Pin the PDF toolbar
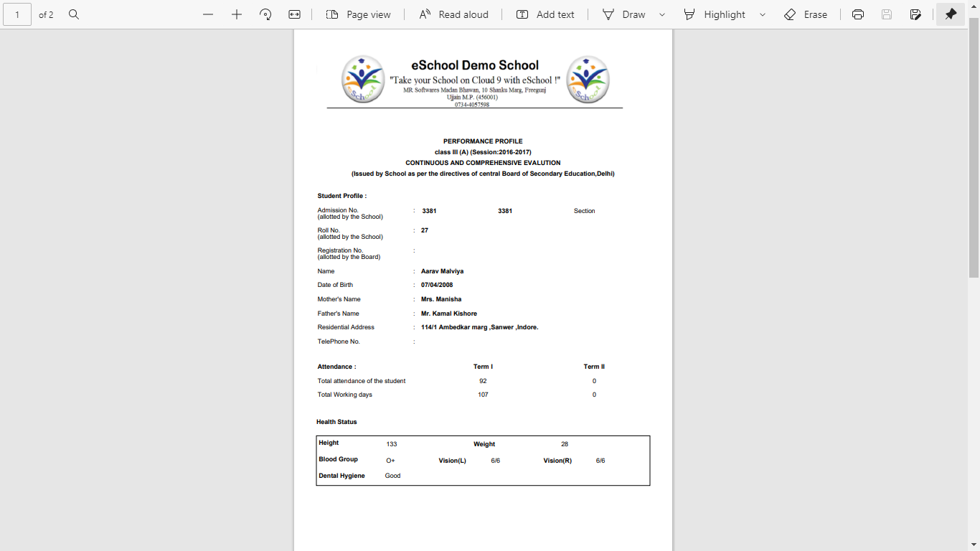This screenshot has width=980, height=551. 951,14
